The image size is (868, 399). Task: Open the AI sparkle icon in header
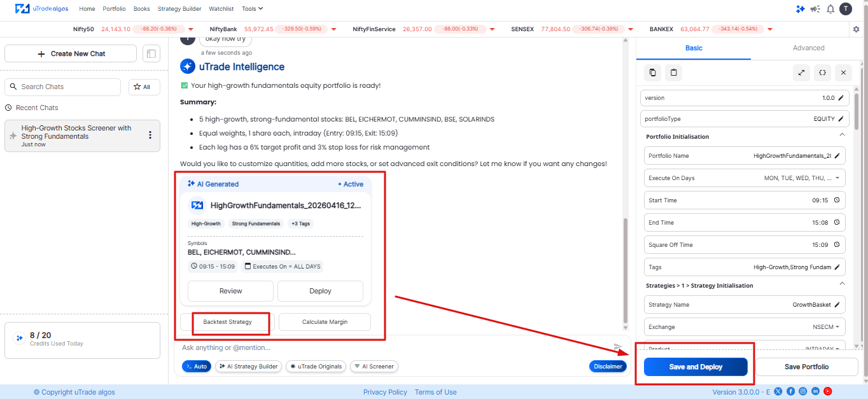tap(801, 9)
